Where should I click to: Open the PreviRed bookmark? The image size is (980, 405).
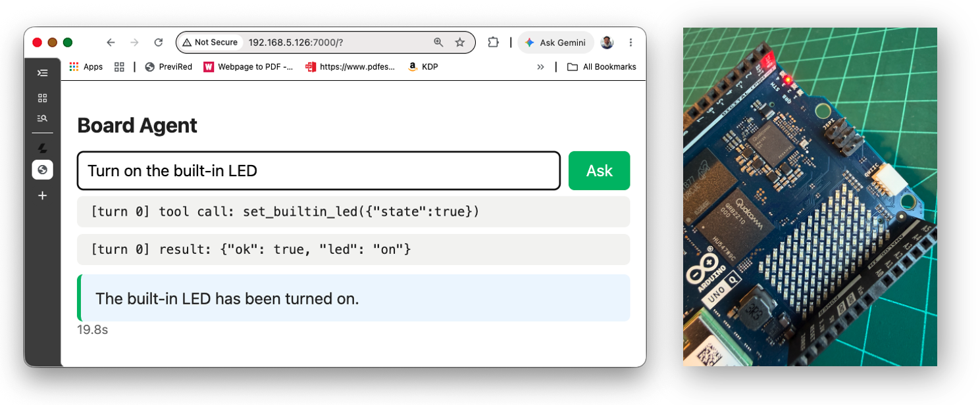point(168,66)
